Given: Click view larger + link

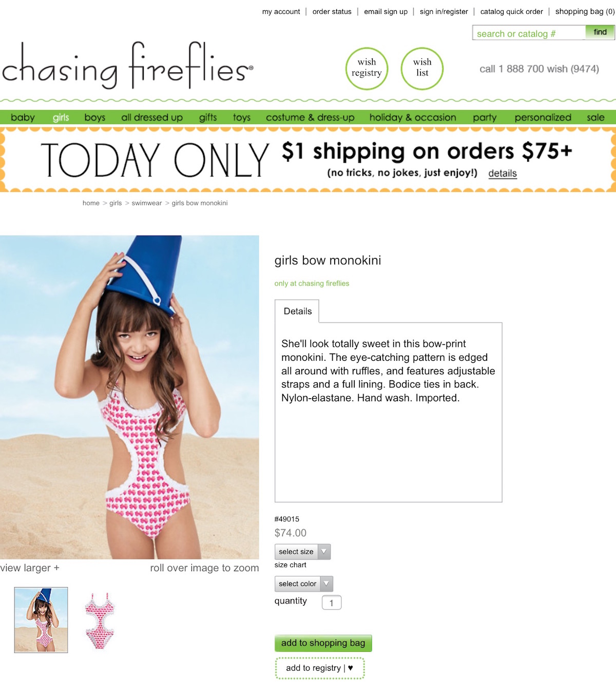Looking at the screenshot, I should click(x=30, y=568).
